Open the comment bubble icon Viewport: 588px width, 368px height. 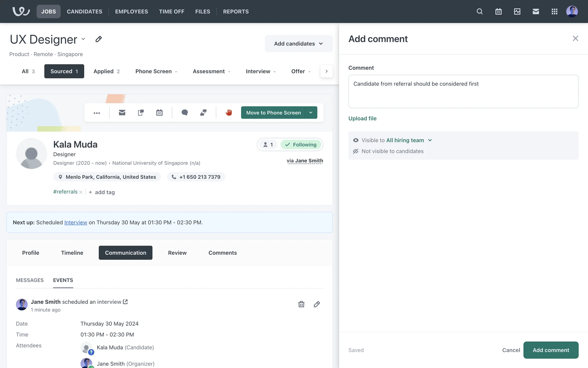[184, 113]
